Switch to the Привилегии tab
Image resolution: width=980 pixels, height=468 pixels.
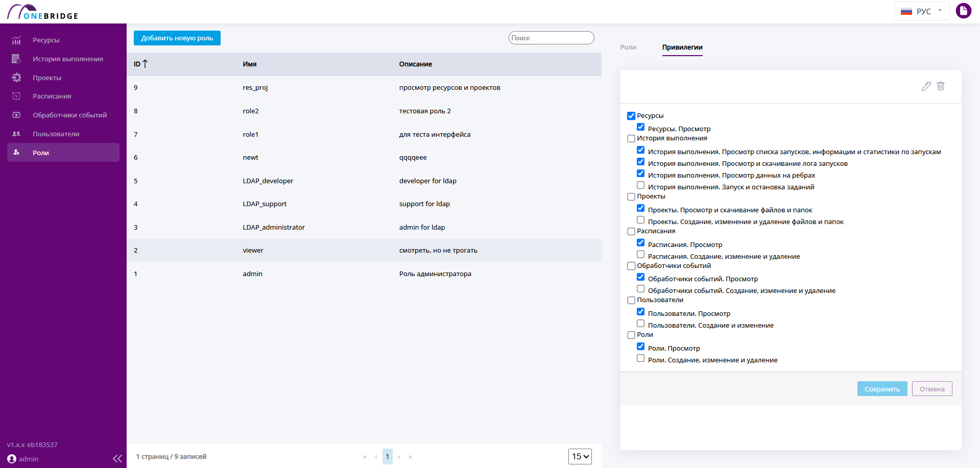click(x=682, y=47)
